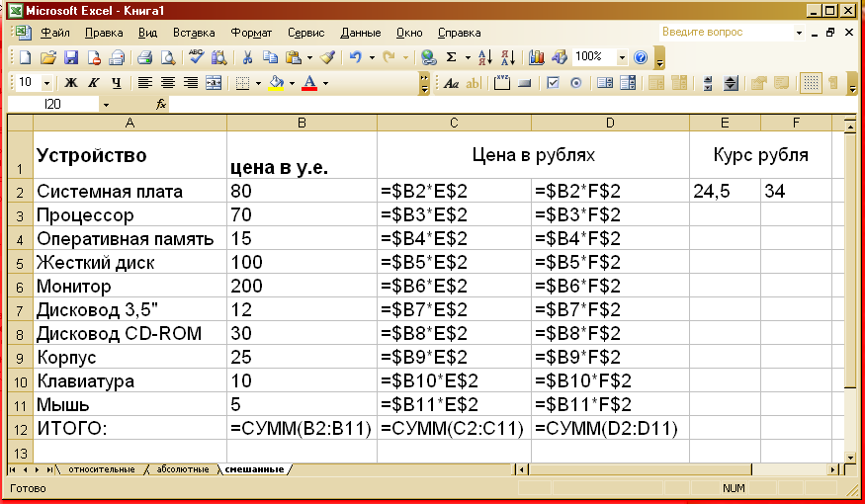Save the workbook with floppy disk icon
This screenshot has height=504, width=865.
[x=71, y=56]
